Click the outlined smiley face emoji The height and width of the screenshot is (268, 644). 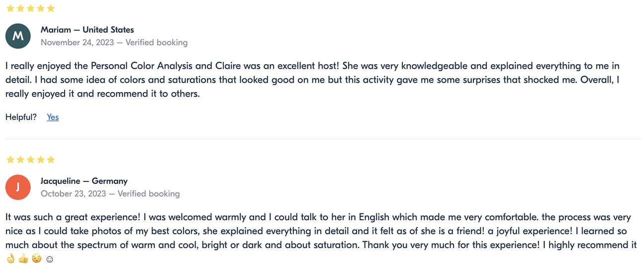pyautogui.click(x=49, y=260)
